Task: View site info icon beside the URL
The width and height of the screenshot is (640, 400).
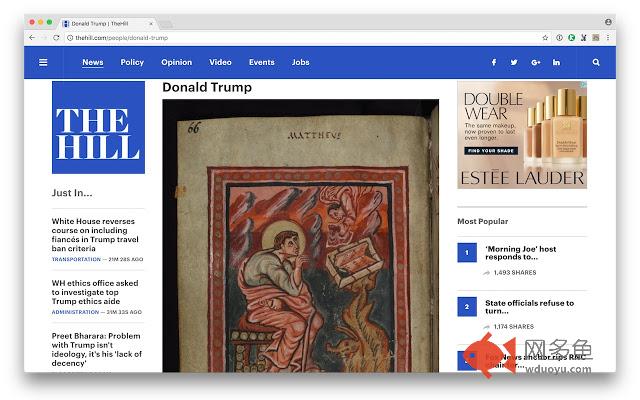Action: (70, 38)
